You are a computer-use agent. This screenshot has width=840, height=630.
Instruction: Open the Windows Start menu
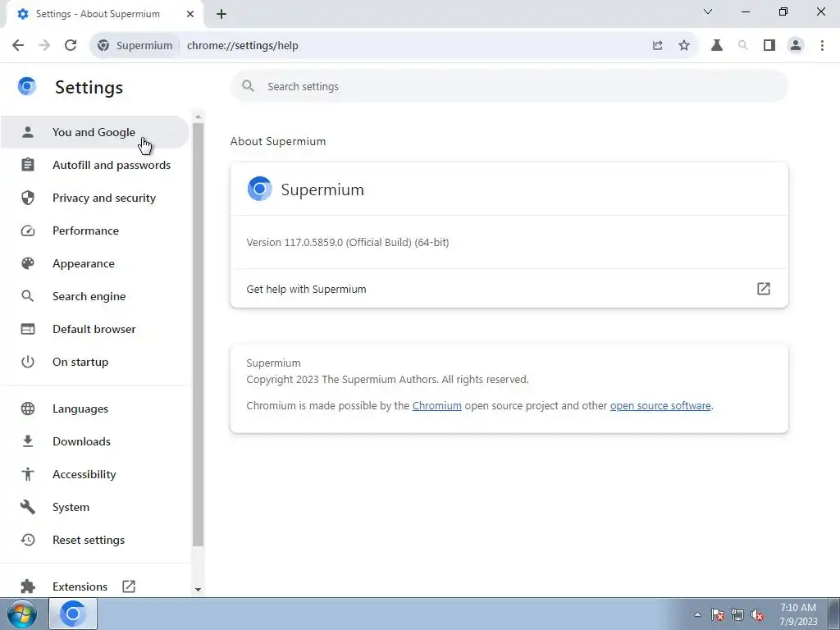(22, 614)
